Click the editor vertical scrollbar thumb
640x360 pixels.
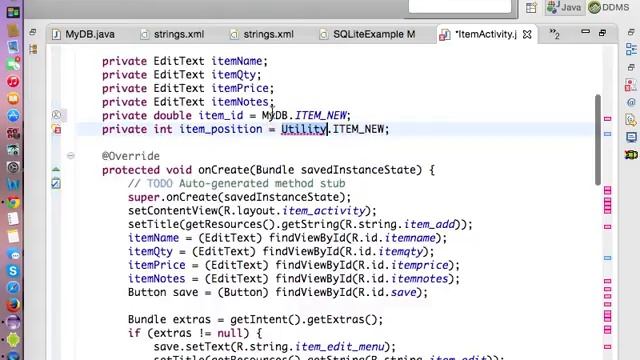pos(598,140)
